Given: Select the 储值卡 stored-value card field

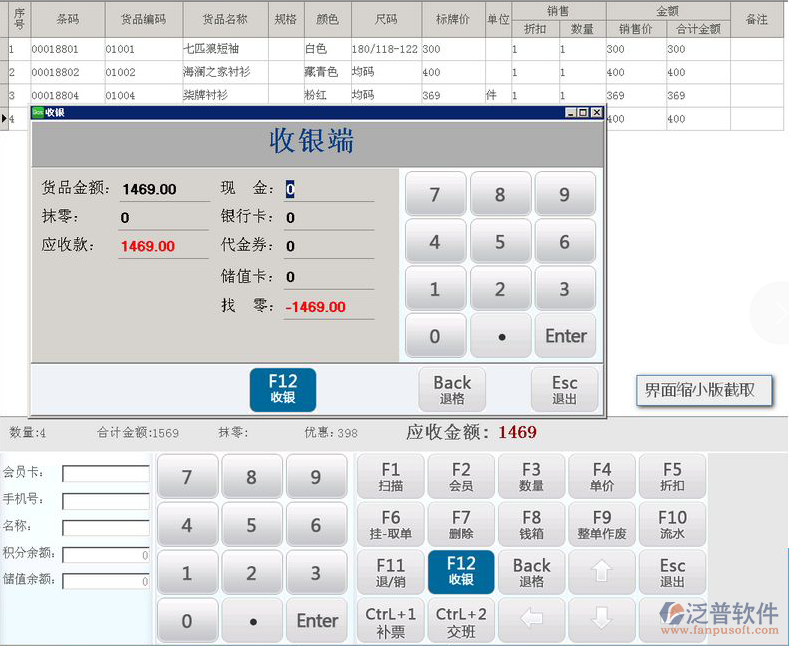Looking at the screenshot, I should click(328, 276).
